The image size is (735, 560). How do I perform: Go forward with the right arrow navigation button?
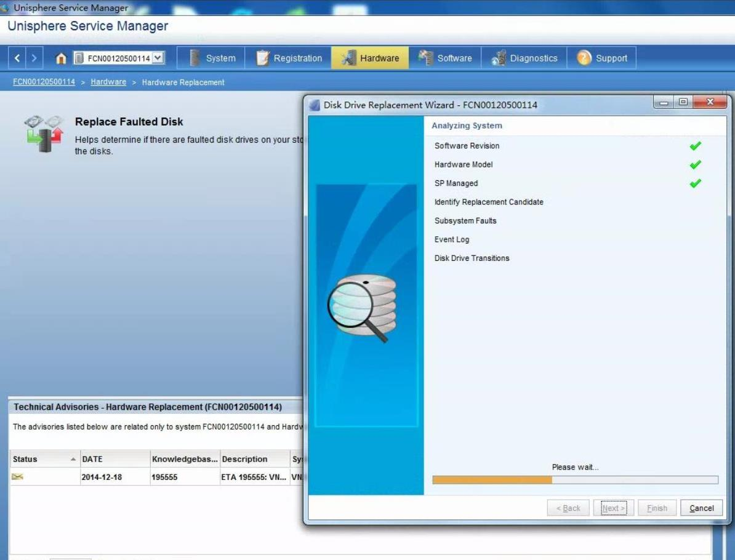(x=34, y=58)
